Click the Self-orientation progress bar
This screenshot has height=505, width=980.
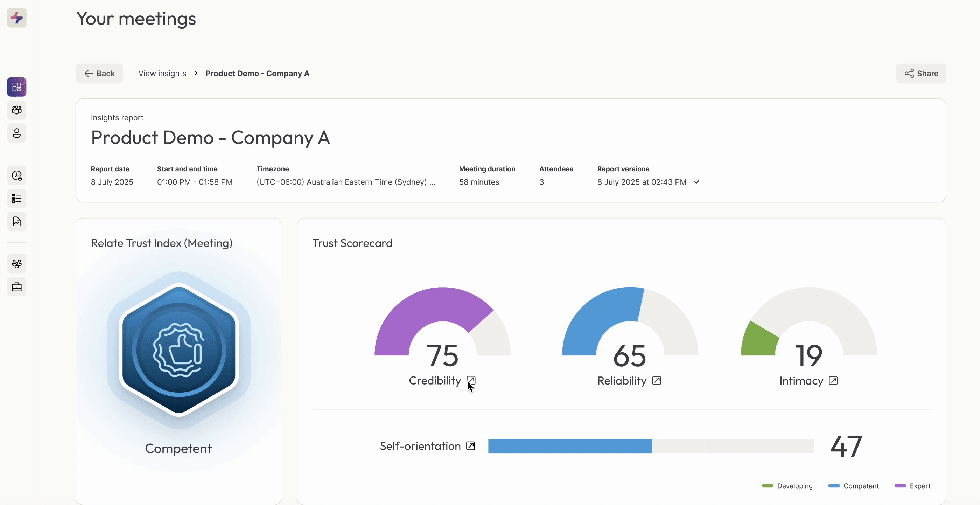coord(651,446)
